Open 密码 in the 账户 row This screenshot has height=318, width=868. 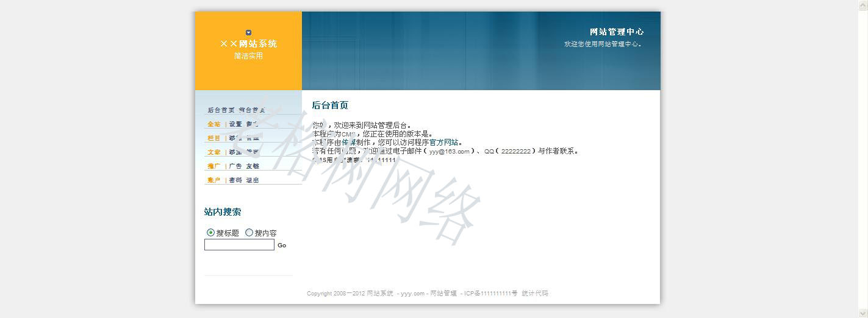tap(235, 180)
